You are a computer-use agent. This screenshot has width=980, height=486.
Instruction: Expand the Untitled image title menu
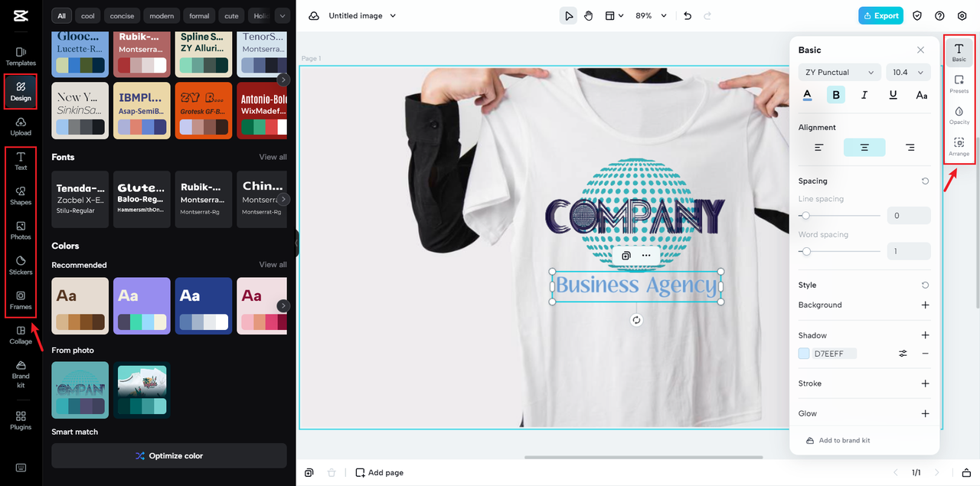[x=363, y=15]
